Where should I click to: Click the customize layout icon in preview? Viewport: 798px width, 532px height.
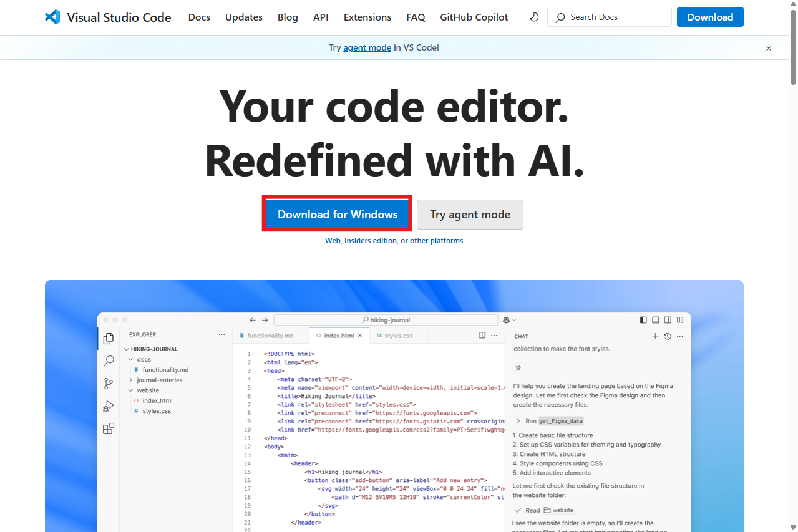point(680,320)
